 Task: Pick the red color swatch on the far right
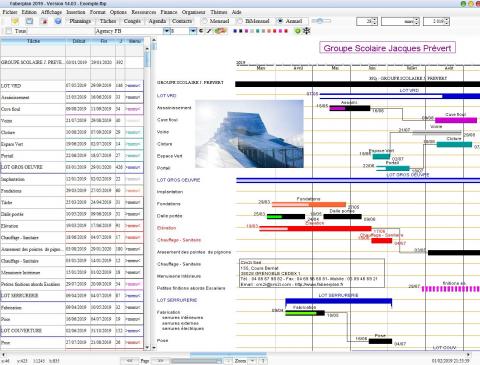click(286, 31)
